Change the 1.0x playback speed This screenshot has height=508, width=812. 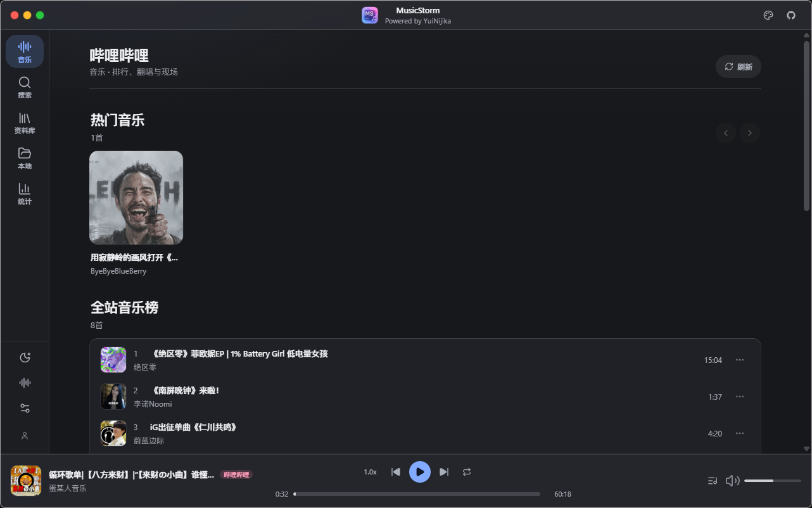(371, 472)
